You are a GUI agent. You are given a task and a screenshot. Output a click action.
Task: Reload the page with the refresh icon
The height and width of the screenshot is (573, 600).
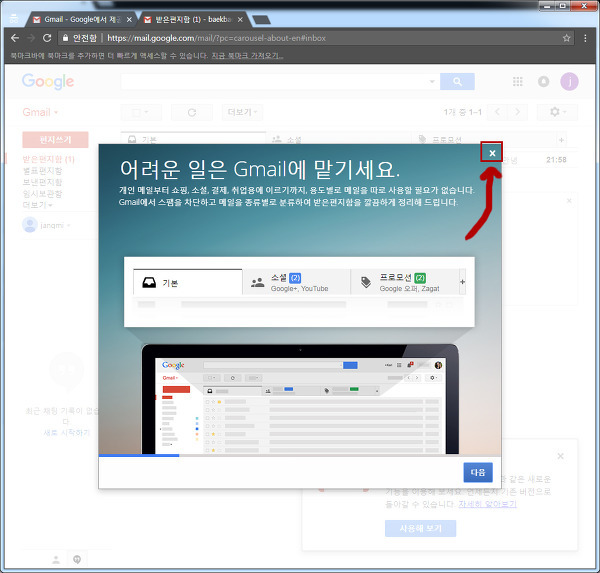coord(47,38)
